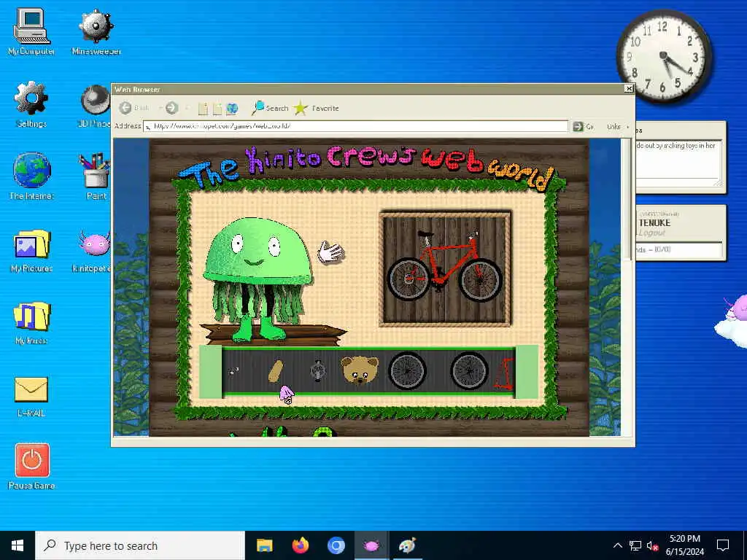Image resolution: width=747 pixels, height=560 pixels.
Task: Click the analog clock desktop widget
Action: 663,57
